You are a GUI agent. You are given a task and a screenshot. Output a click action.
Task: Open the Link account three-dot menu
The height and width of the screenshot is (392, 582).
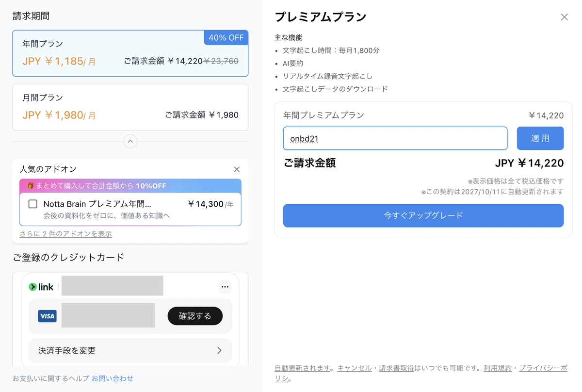coord(225,287)
